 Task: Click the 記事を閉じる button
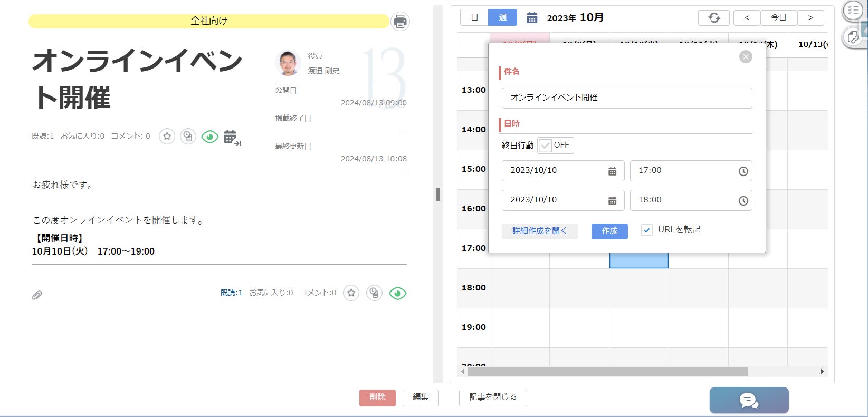pyautogui.click(x=493, y=397)
